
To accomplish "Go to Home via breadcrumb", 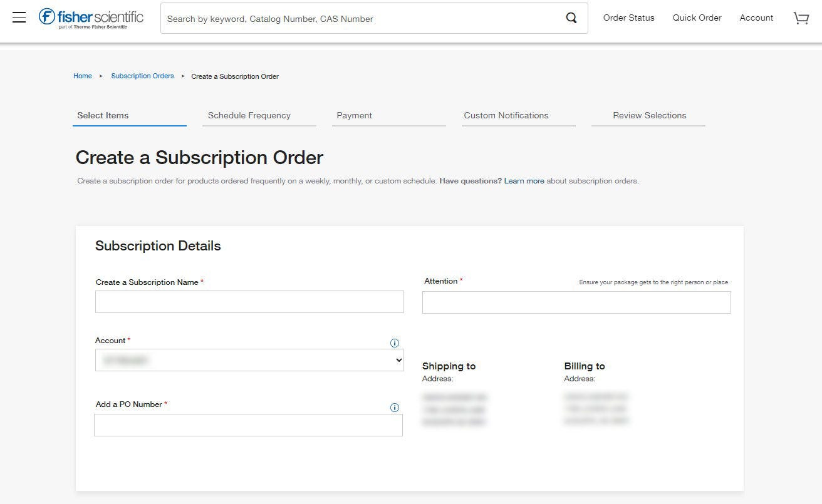I will point(82,76).
